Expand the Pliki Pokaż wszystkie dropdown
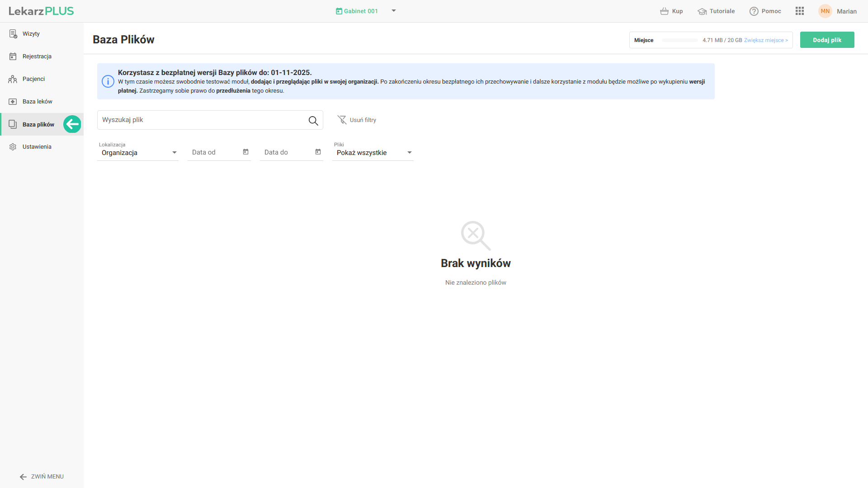 tap(410, 153)
